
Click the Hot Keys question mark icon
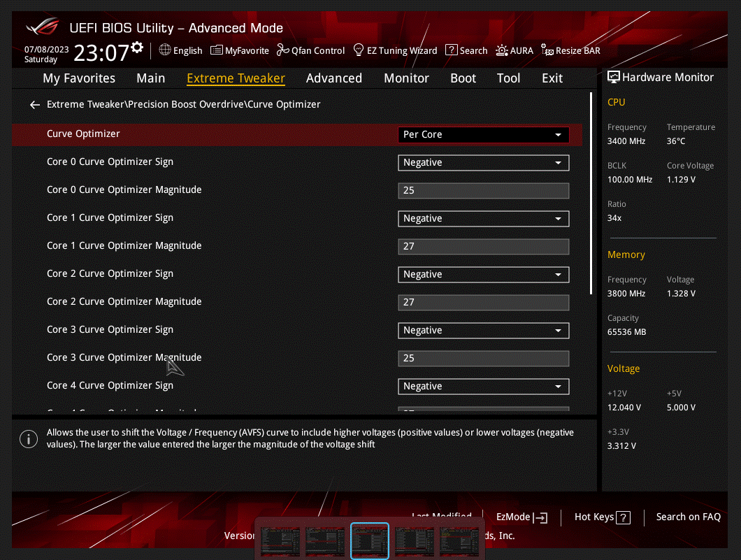624,518
